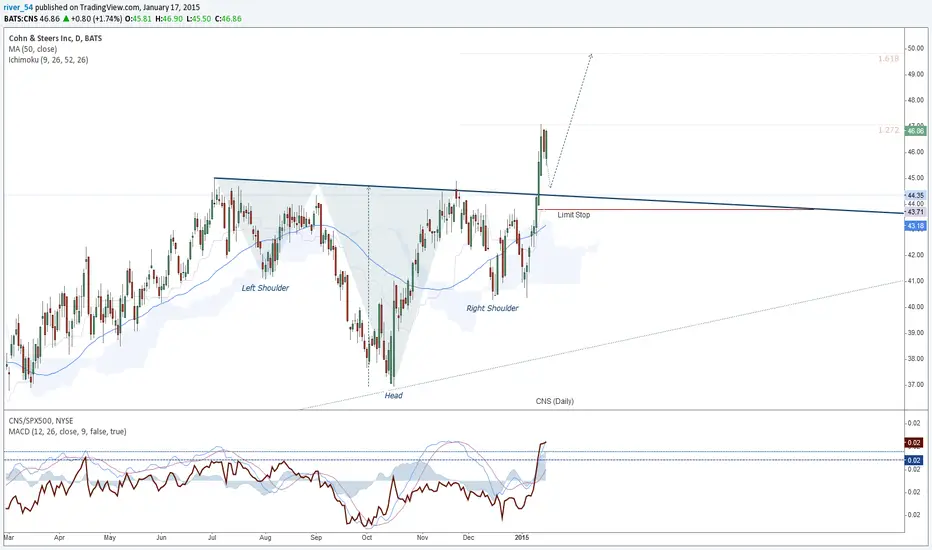Click the C:46.86 close price value

click(x=228, y=18)
